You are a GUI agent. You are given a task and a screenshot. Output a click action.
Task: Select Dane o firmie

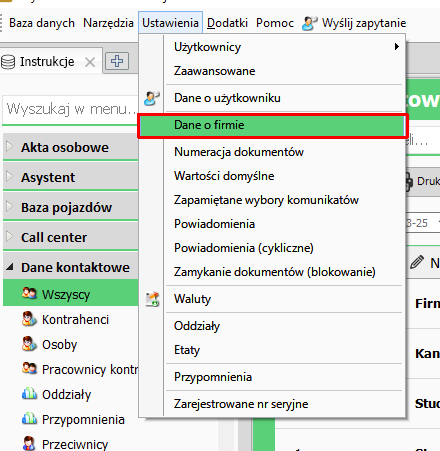(272, 125)
